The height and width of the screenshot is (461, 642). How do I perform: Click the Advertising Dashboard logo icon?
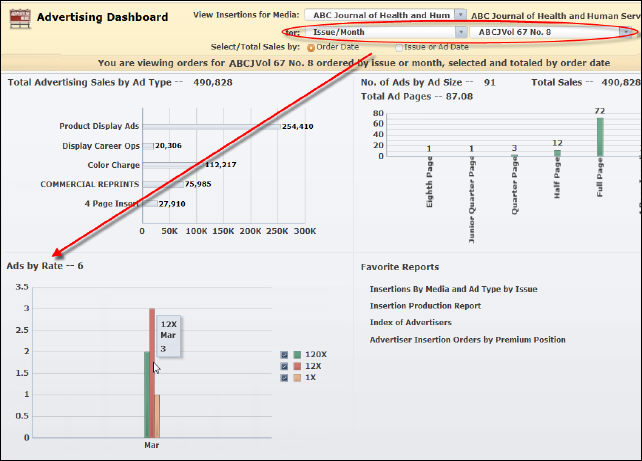[17, 18]
